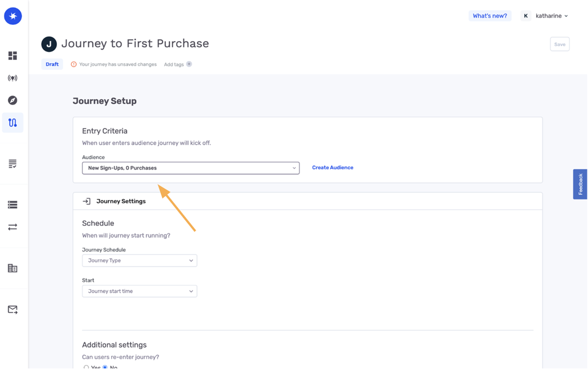This screenshot has height=370, width=588.
Task: Click the building directory icon in sidebar
Action: [13, 268]
